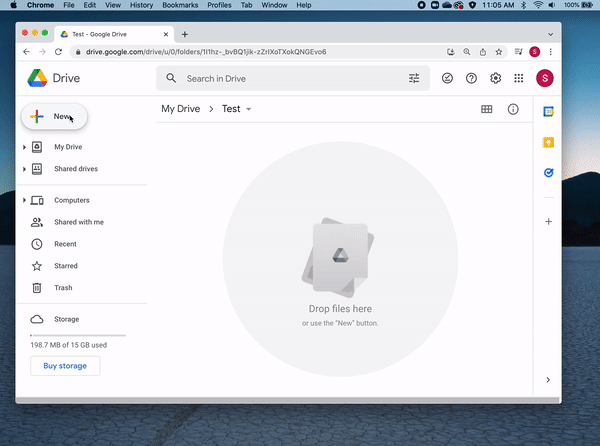Viewport: 600px width, 446px height.
Task: Open the Google Keep side panel
Action: (x=548, y=142)
